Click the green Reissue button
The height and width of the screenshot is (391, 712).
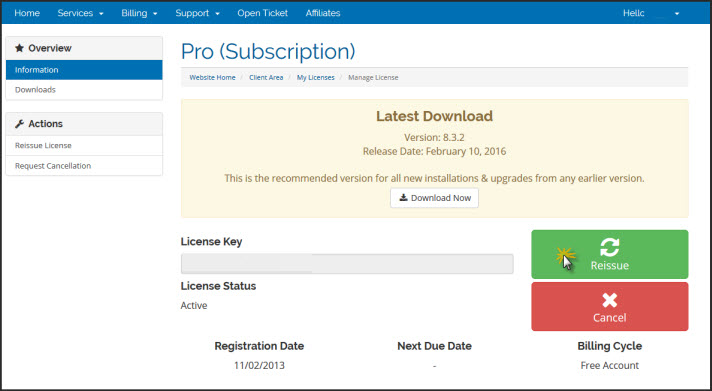[609, 254]
